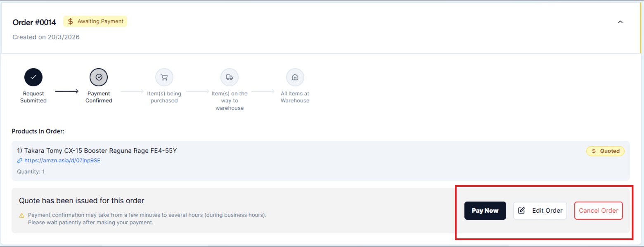Click the chain link icon beside product URL

[19, 161]
